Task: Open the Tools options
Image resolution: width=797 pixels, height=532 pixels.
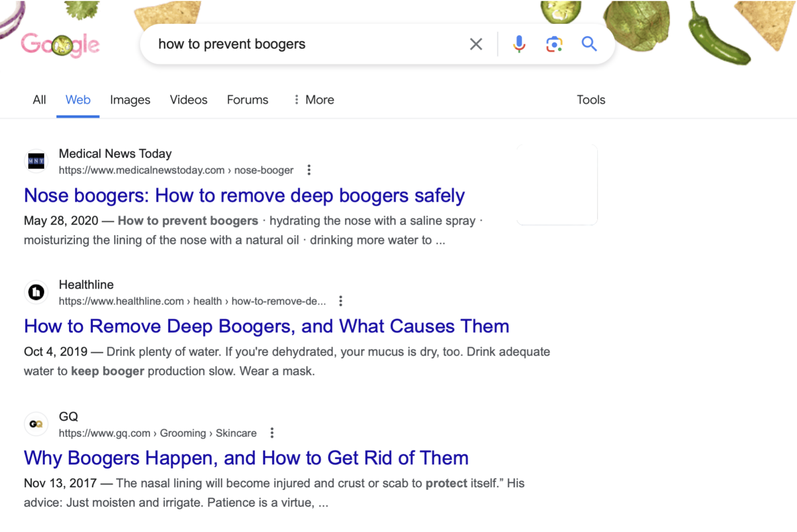Action: pyautogui.click(x=591, y=100)
